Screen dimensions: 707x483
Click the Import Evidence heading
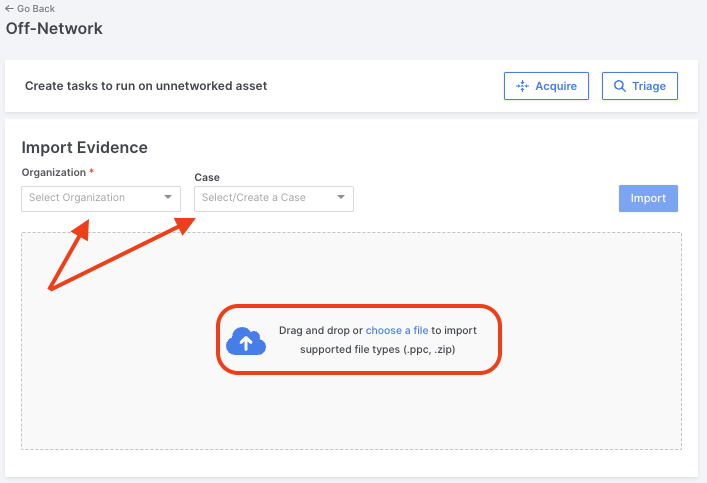pyautogui.click(x=84, y=147)
